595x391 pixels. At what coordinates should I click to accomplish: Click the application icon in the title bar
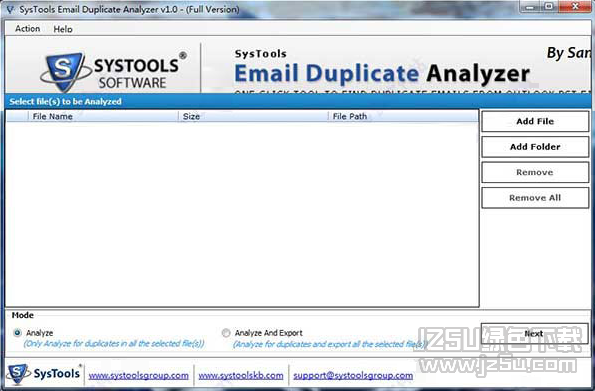tap(10, 9)
